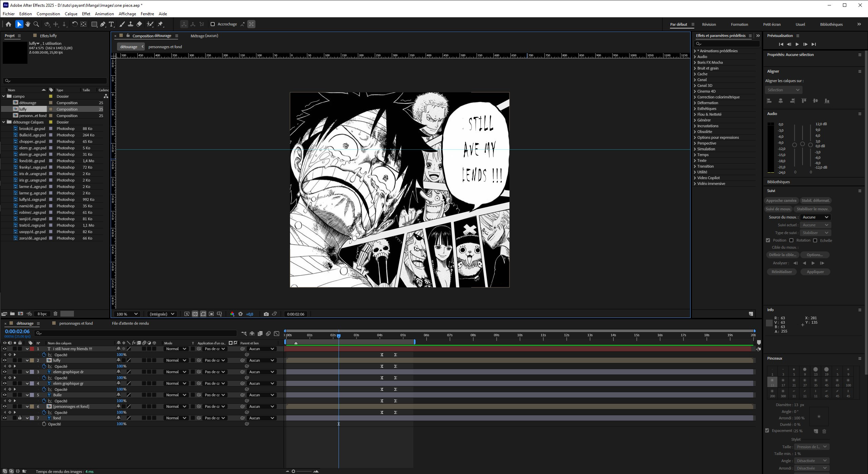Viewport: 868px width, 474px height.
Task: Select the Eraser tool
Action: pos(139,24)
